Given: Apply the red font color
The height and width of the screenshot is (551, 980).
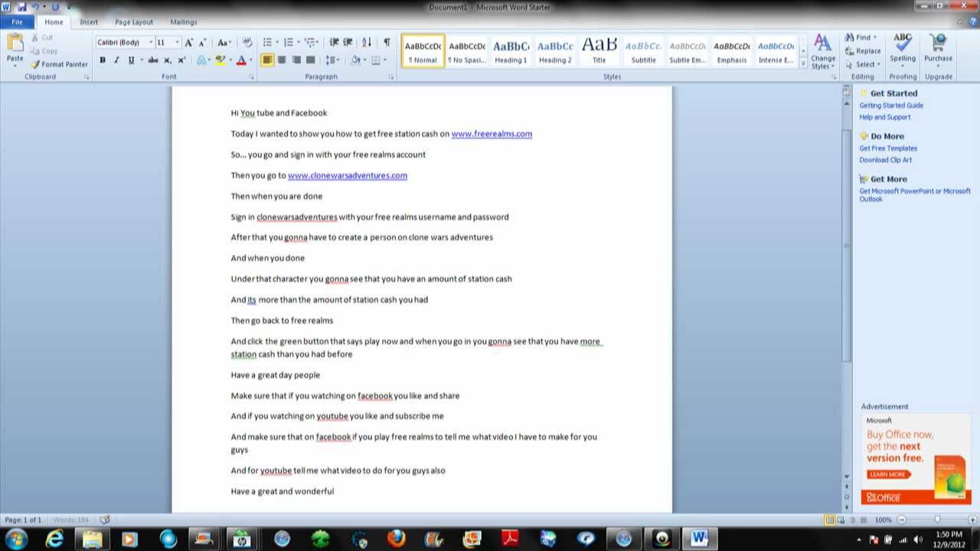Looking at the screenshot, I should 241,60.
